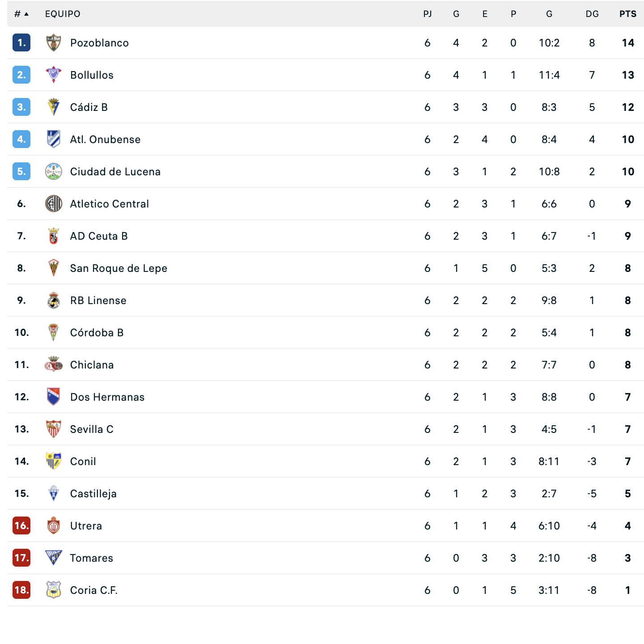Sort by DG goal difference header
This screenshot has height=644, width=644.
click(x=592, y=14)
